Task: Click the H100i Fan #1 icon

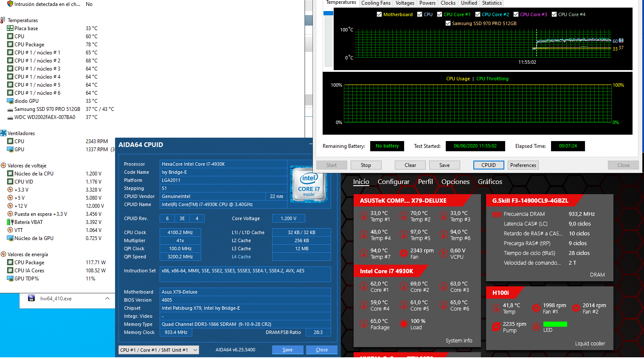Action: tap(536, 308)
